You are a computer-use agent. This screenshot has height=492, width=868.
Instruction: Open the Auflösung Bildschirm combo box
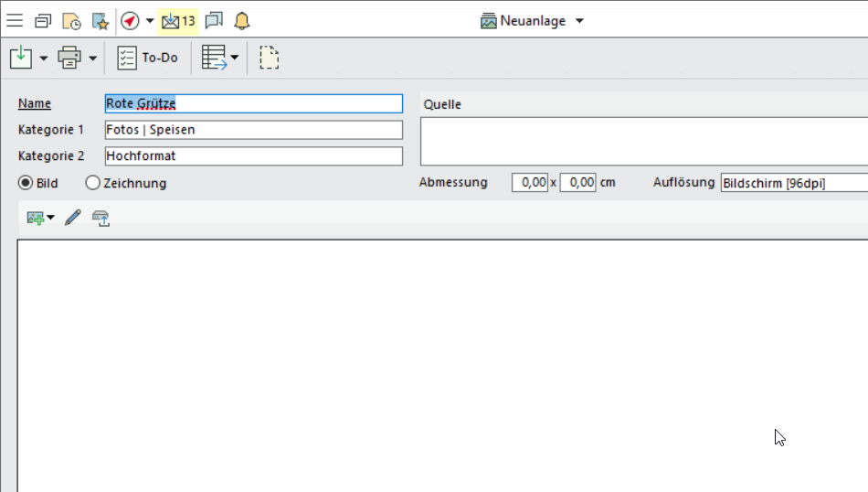(793, 183)
